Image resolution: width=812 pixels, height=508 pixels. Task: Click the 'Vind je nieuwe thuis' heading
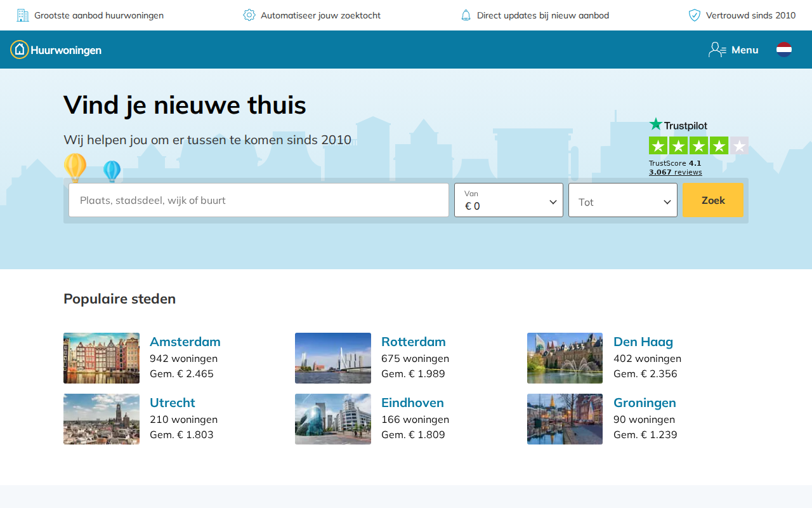coord(185,105)
